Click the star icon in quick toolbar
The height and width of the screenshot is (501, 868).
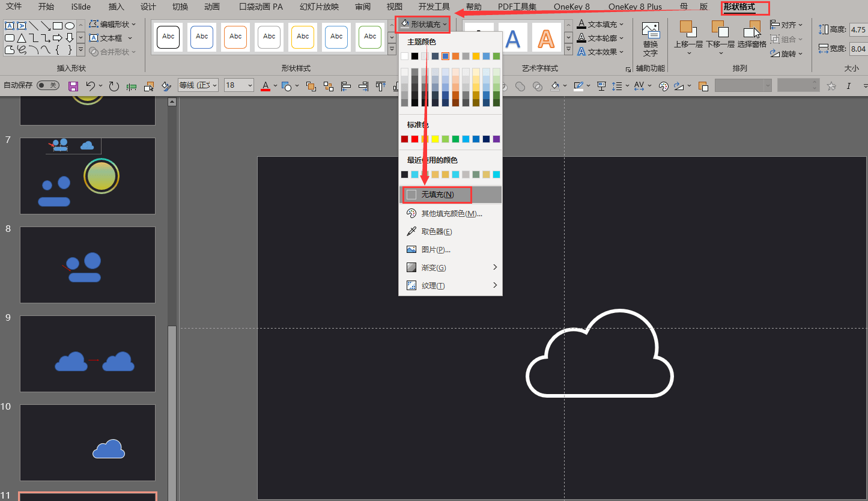click(831, 86)
